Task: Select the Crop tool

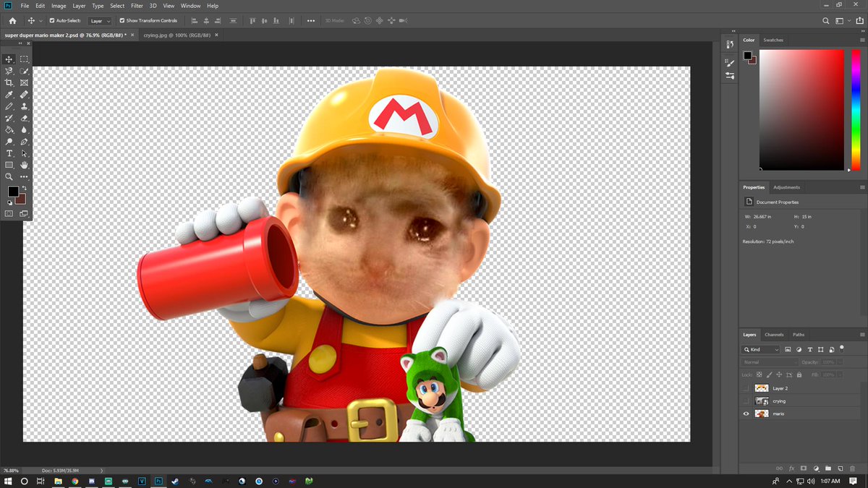Action: pyautogui.click(x=9, y=83)
